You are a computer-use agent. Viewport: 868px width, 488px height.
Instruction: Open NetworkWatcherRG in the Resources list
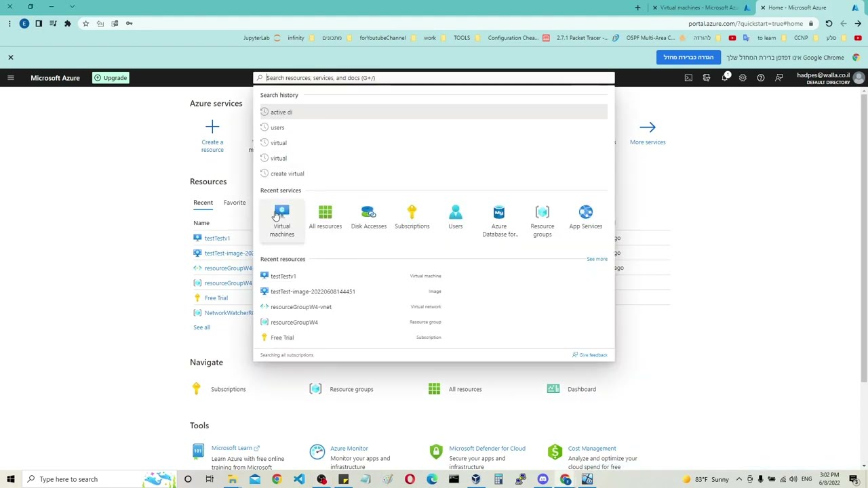[229, 313]
